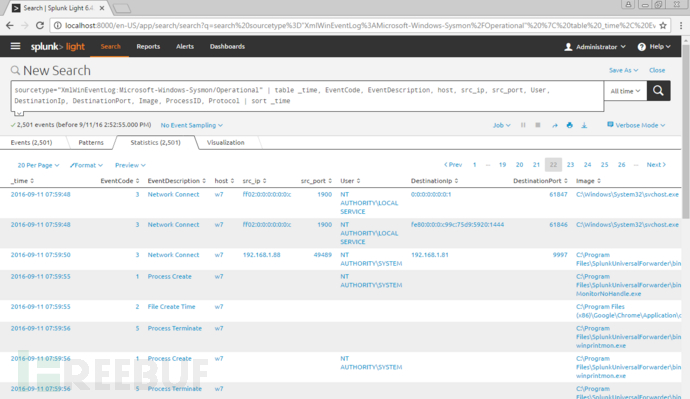The image size is (690, 399).
Task: Open the Preview dropdown
Action: coord(130,165)
